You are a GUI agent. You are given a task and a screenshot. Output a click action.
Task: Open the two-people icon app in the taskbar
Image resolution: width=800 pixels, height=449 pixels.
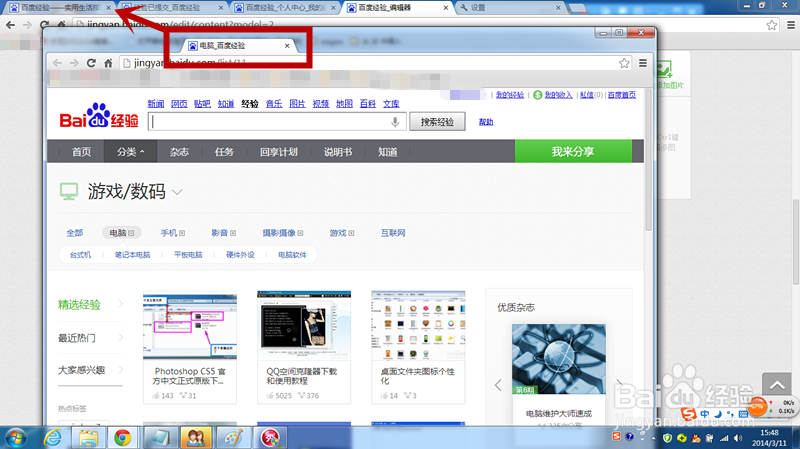click(196, 438)
